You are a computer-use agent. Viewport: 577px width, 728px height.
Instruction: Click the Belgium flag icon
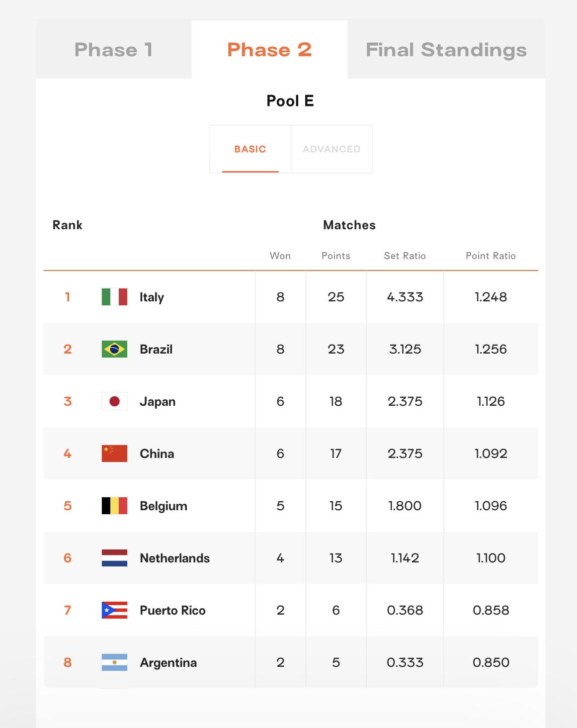tap(114, 506)
